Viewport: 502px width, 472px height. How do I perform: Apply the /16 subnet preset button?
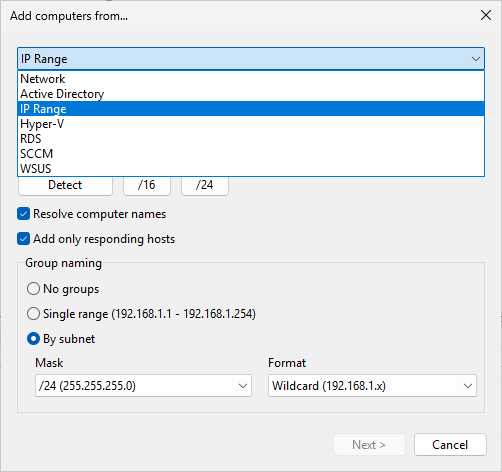click(147, 185)
